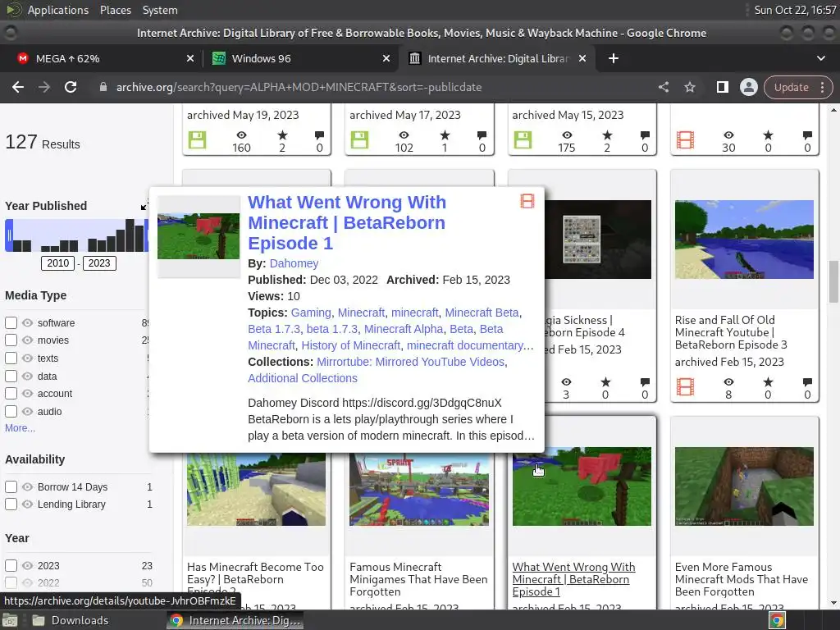Enable Lending Library filter

[x=11, y=504]
